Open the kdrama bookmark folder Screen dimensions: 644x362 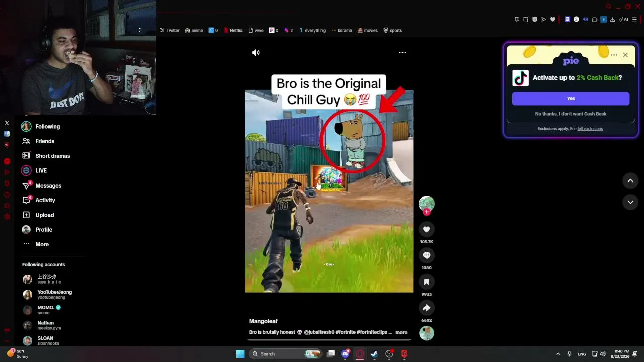coord(342,30)
